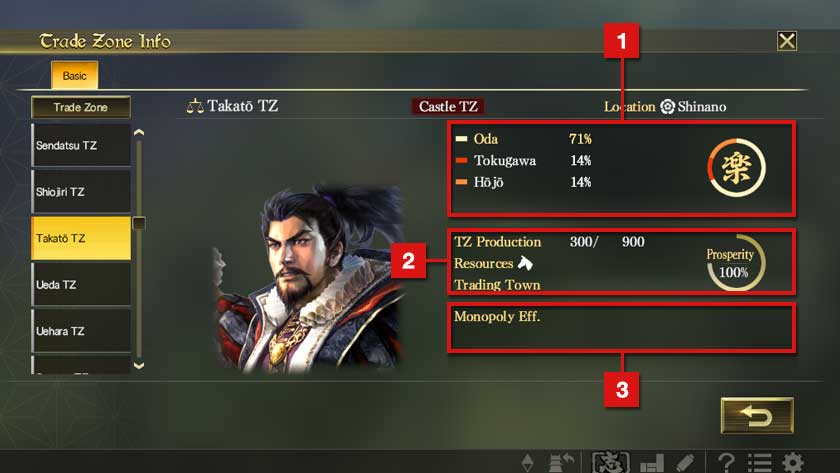Click the golden back arrow button
This screenshot has height=473, width=840.
[757, 415]
